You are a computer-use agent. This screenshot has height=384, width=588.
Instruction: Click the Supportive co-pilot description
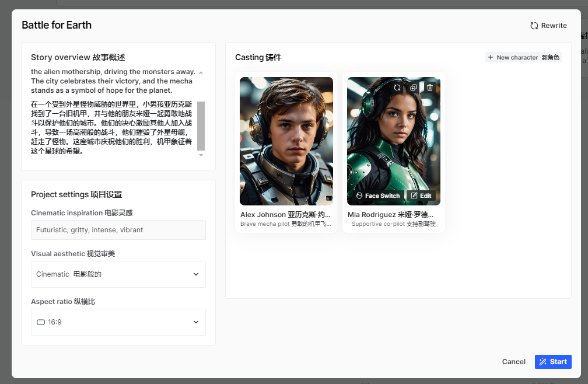click(393, 224)
